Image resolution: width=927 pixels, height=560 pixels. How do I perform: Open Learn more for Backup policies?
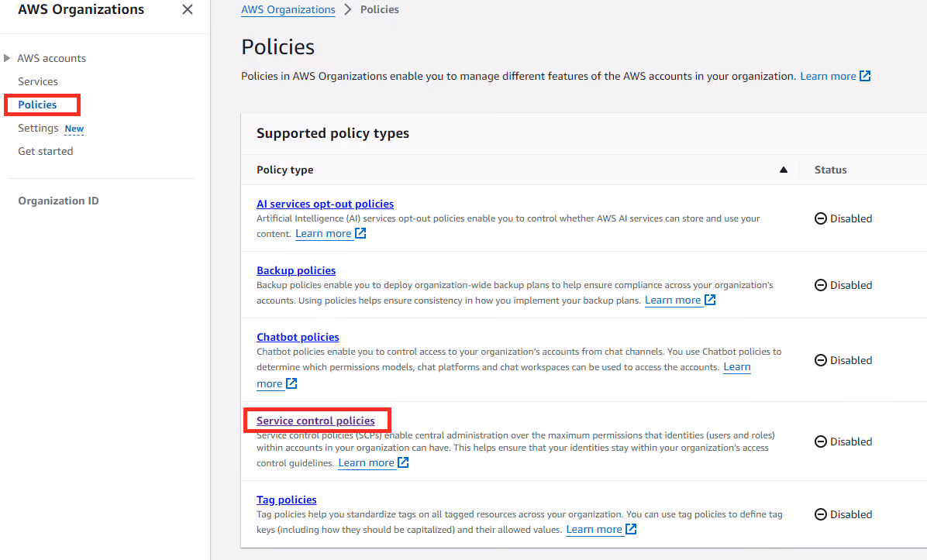(673, 300)
